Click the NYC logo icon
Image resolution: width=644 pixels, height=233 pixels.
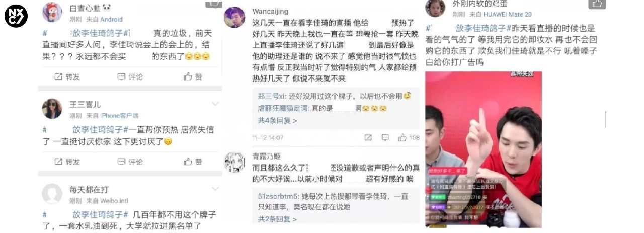(16, 17)
